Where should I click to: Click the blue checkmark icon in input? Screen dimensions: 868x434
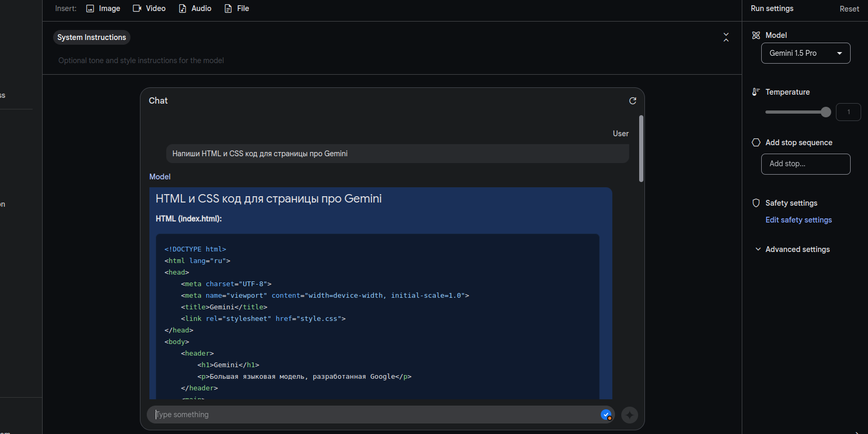(606, 415)
